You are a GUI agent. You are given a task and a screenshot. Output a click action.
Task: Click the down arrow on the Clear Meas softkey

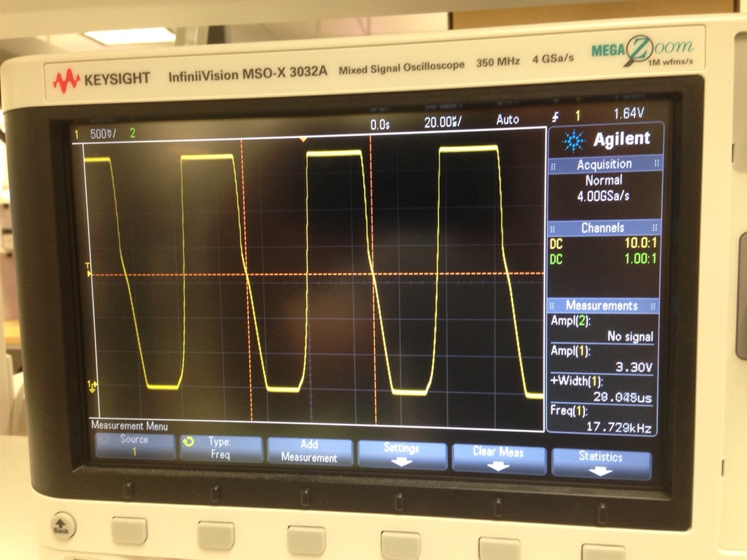click(498, 466)
